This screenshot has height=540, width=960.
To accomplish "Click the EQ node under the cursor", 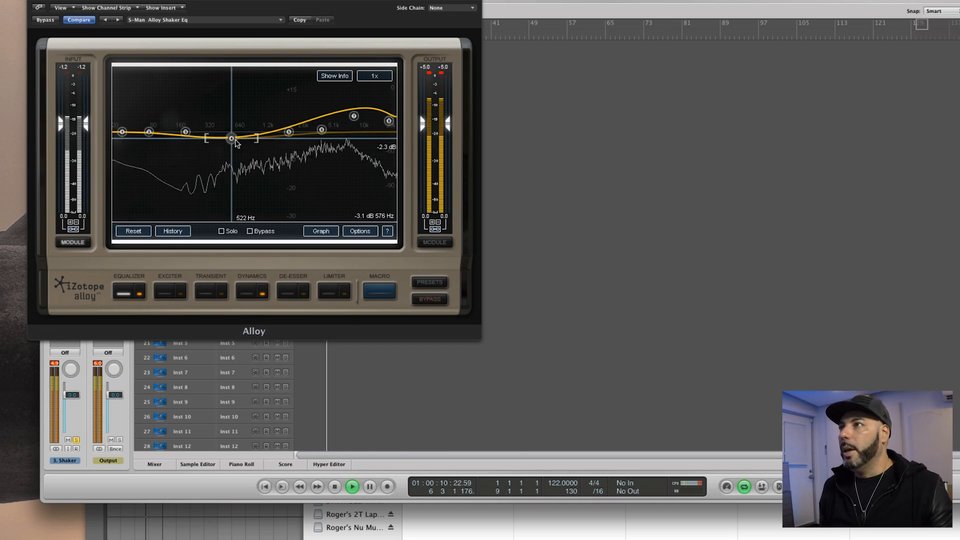I will point(231,138).
